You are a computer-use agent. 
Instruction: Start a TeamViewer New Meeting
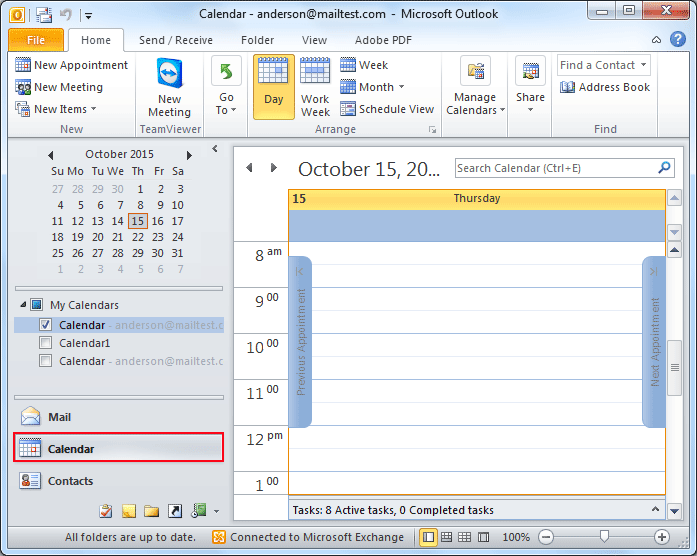coord(169,88)
